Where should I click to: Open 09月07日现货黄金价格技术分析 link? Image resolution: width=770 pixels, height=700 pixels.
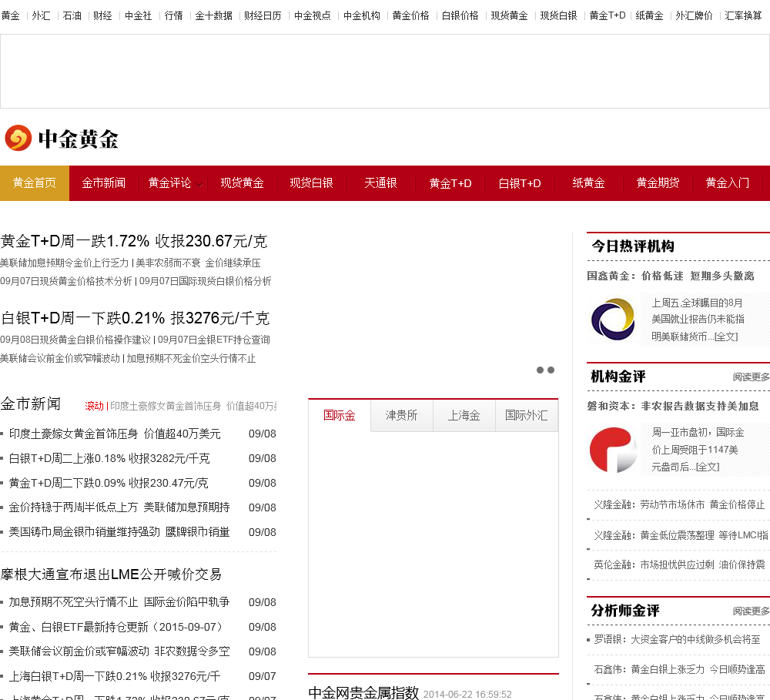[65, 282]
